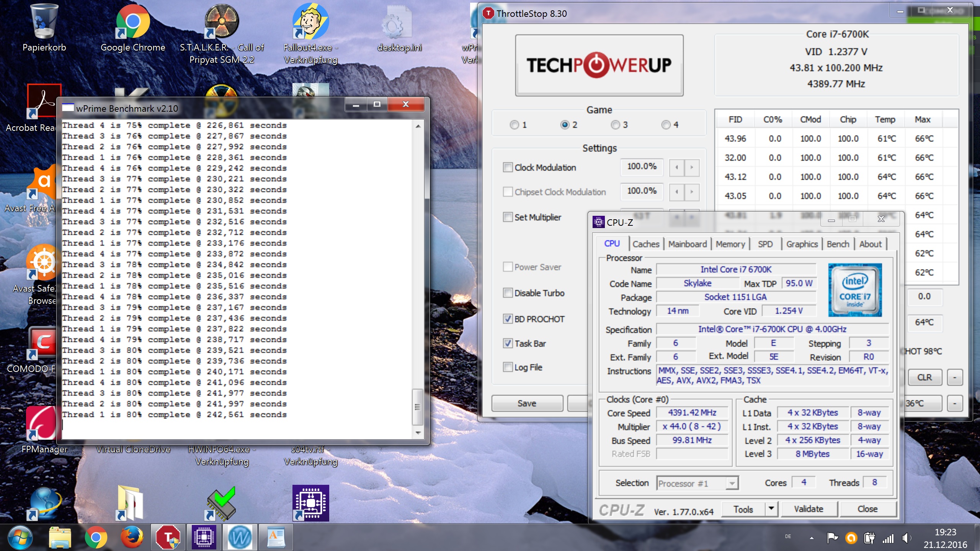The width and height of the screenshot is (980, 551).
Task: Switch to CPU-Z in the taskbar
Action: 204,537
